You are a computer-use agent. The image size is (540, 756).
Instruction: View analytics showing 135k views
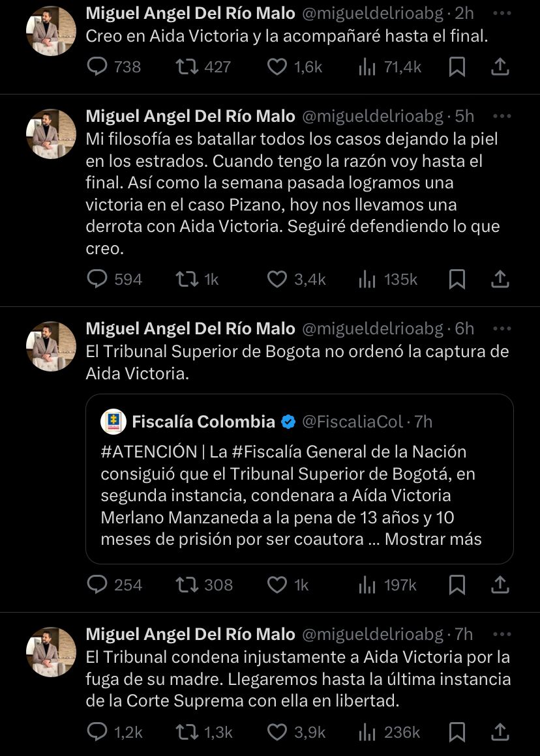[x=368, y=279]
